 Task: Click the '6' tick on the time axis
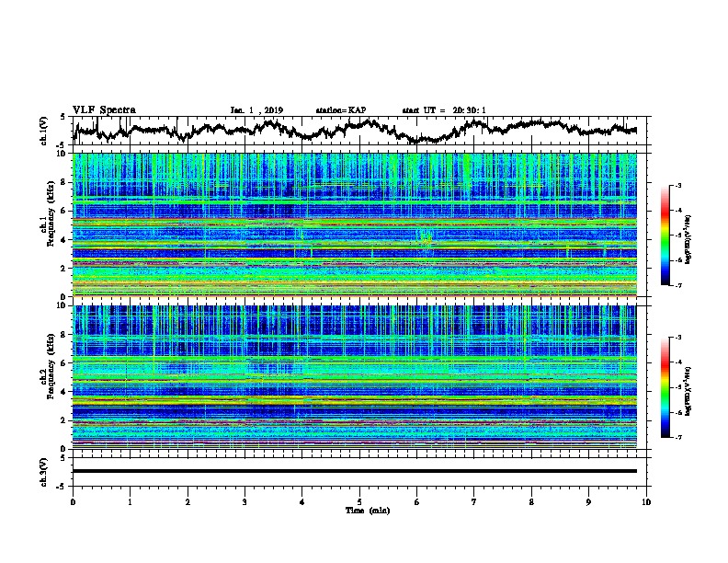[x=416, y=501]
